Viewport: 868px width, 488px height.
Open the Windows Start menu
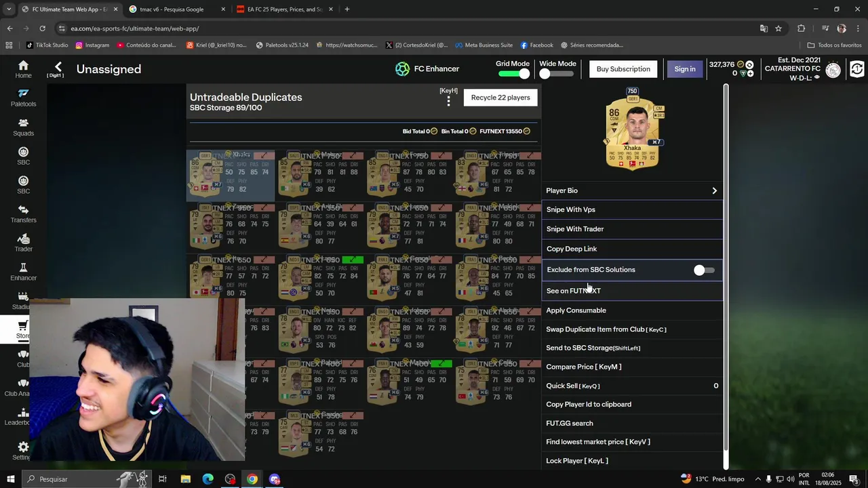point(10,479)
